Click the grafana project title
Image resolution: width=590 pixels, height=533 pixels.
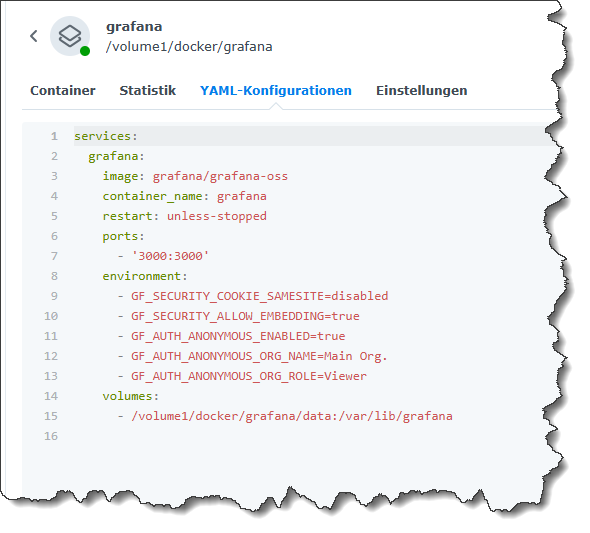(x=134, y=27)
